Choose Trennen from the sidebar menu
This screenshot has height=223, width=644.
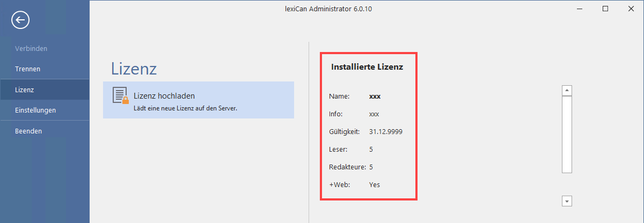tap(28, 69)
